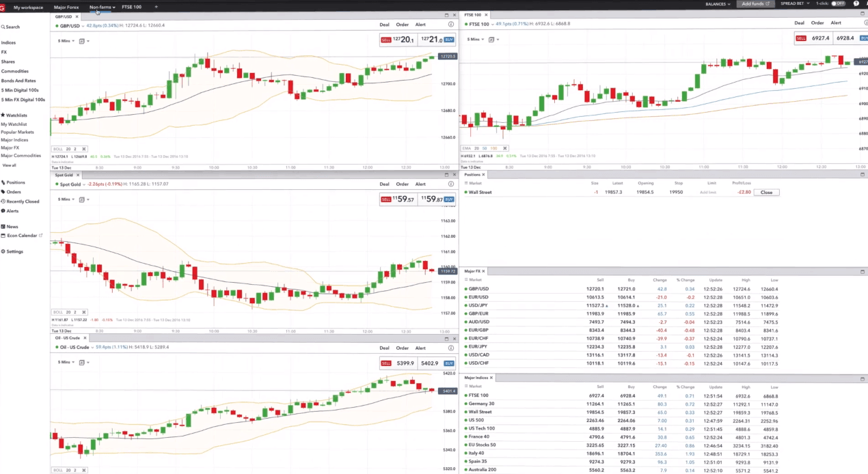The width and height of the screenshot is (868, 474).
Task: Open the 5 Mins timeframe dropdown on GBP/USD chart
Action: pos(65,41)
